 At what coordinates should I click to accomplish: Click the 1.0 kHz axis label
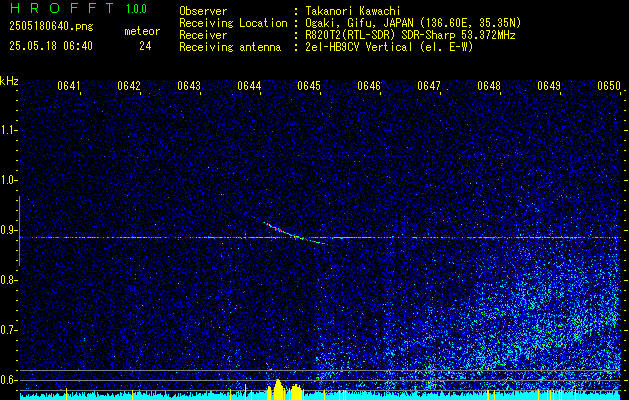tap(9, 180)
